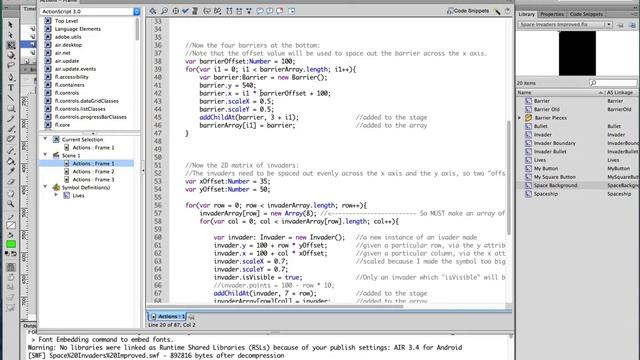Click the Show code hint icon
Screen dimensions: 640x360
(x=207, y=11)
